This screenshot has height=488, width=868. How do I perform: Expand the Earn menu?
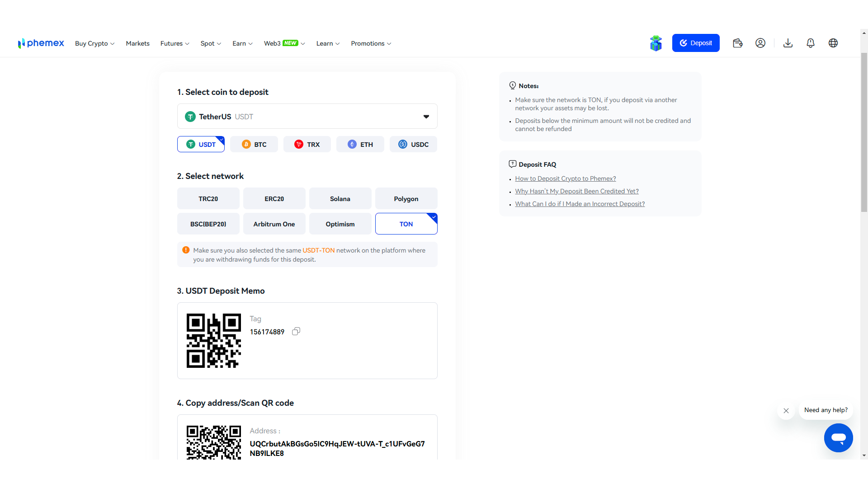[242, 43]
